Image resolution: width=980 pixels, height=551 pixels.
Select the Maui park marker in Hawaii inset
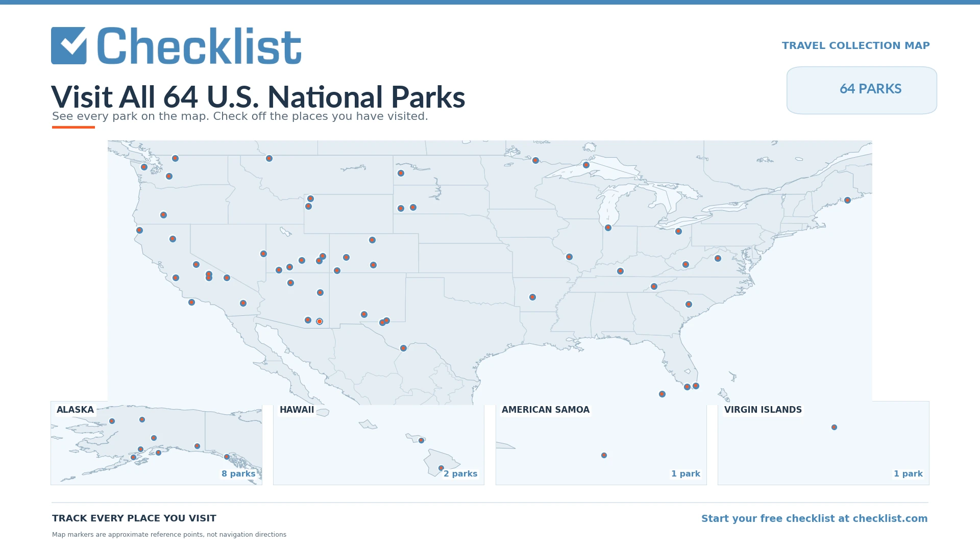click(421, 440)
